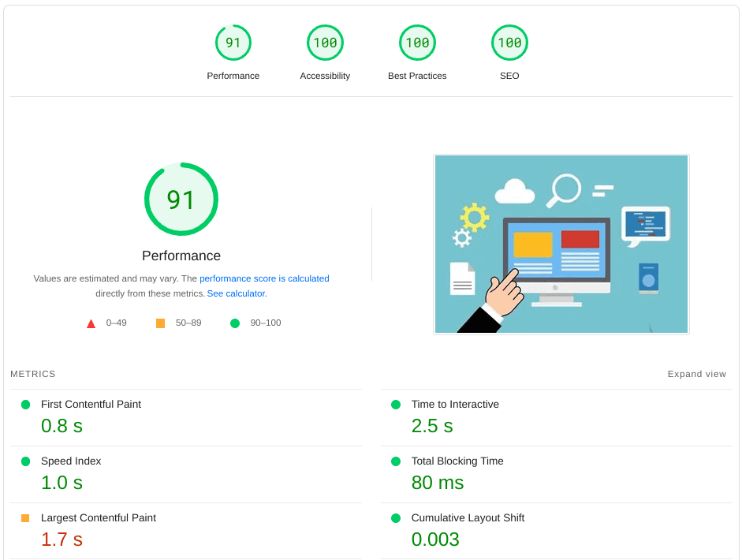
Task: Click First Contentful Paint metric label
Action: (x=91, y=405)
